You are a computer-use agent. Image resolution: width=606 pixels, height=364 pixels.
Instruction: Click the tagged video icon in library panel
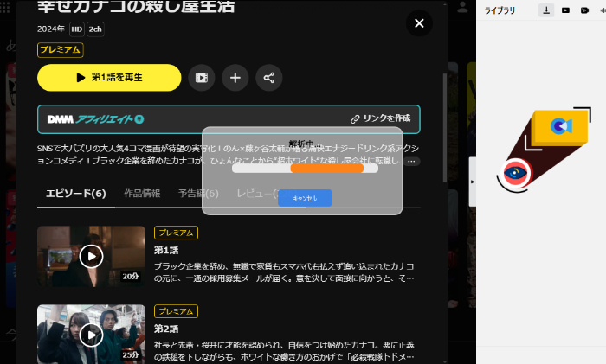(584, 10)
